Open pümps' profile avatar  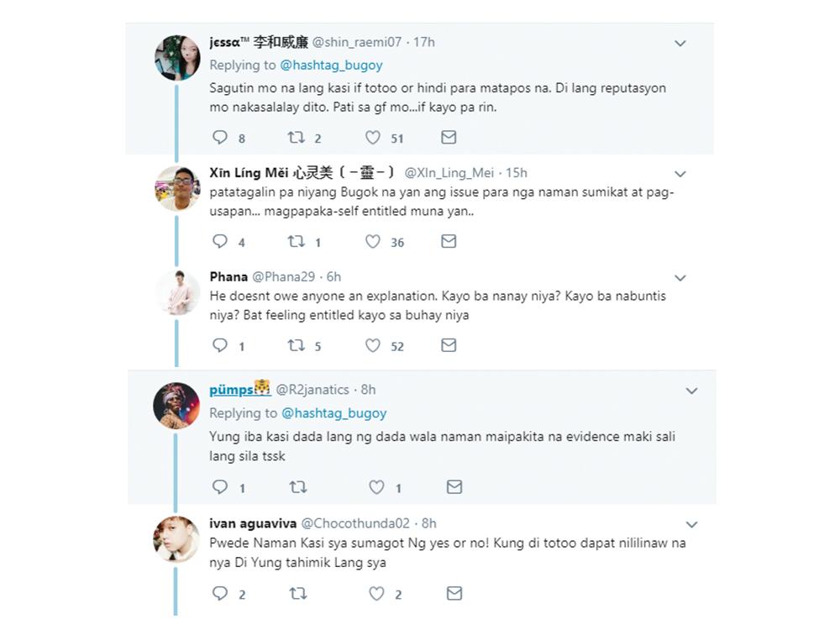pos(176,407)
